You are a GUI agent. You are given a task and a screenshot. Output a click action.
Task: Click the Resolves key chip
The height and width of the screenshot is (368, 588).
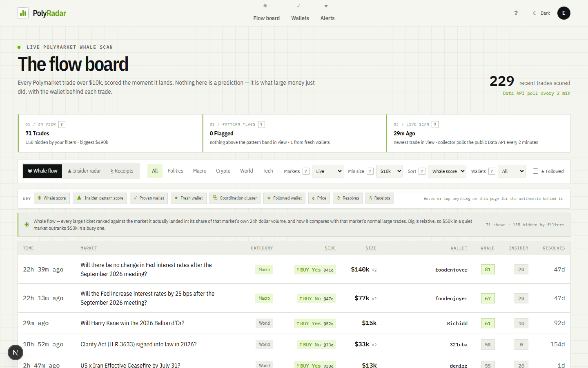348,198
